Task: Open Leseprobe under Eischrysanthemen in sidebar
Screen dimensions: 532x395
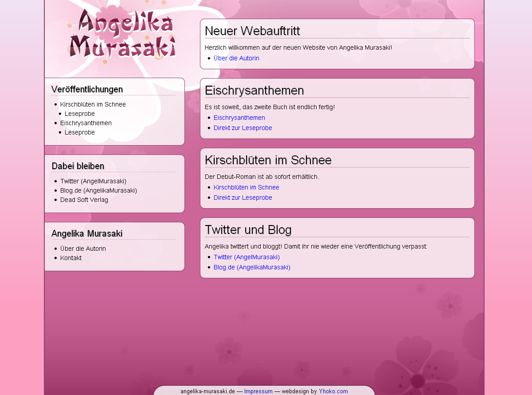Action: pyautogui.click(x=79, y=132)
